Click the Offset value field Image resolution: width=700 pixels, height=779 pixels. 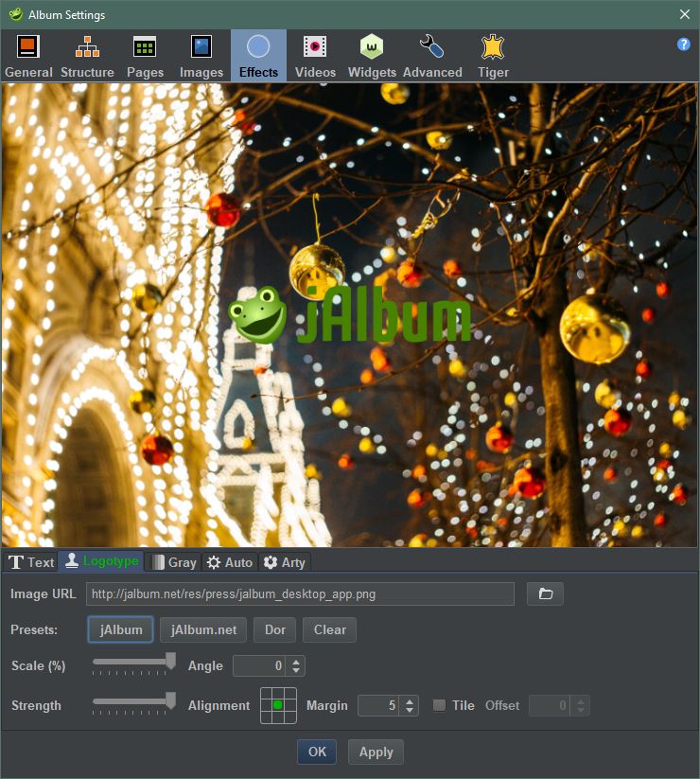[x=549, y=705]
